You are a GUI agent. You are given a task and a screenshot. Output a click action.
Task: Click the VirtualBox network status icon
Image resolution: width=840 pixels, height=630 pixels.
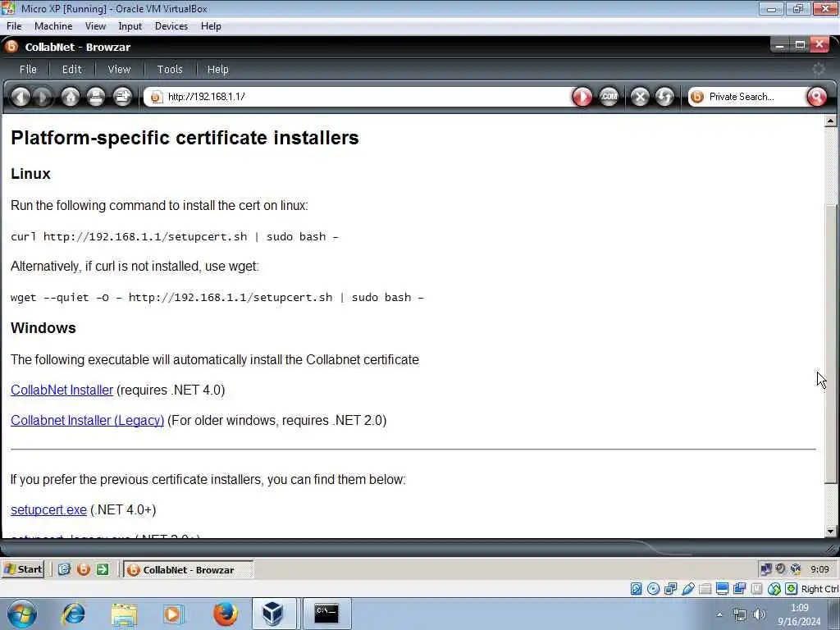670,589
